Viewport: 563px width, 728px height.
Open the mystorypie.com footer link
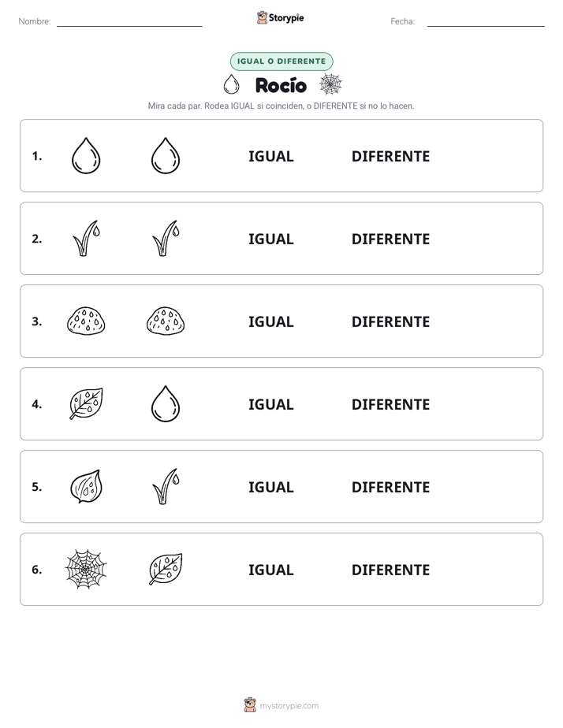click(289, 706)
